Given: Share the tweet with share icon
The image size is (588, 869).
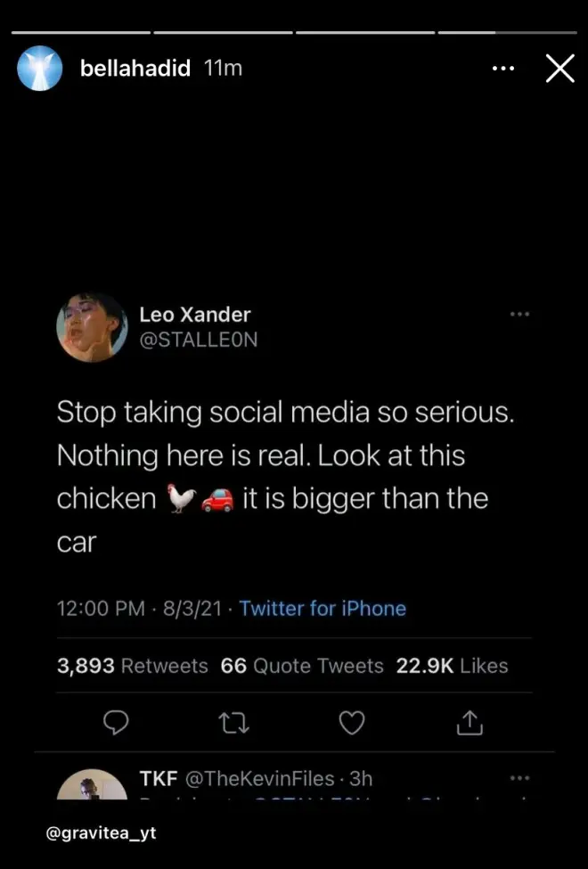Looking at the screenshot, I should tap(470, 723).
